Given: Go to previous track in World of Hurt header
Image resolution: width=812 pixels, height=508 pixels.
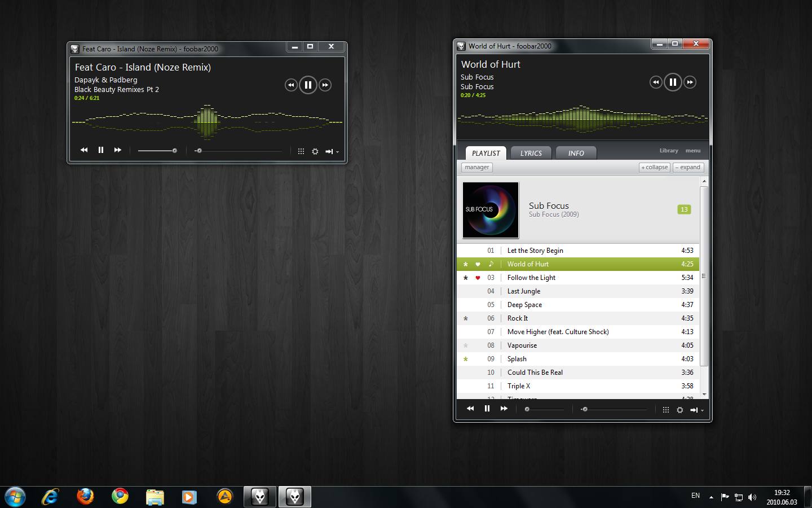Looking at the screenshot, I should [x=656, y=82].
